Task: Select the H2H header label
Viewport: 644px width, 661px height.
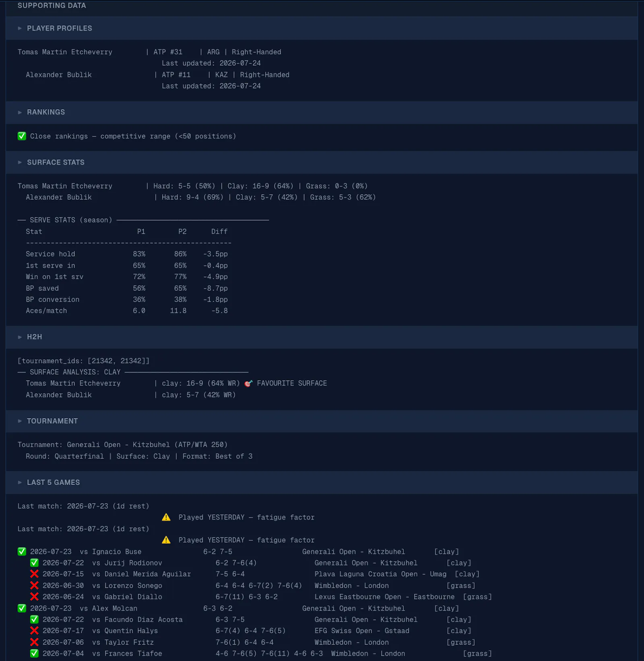Action: click(34, 337)
